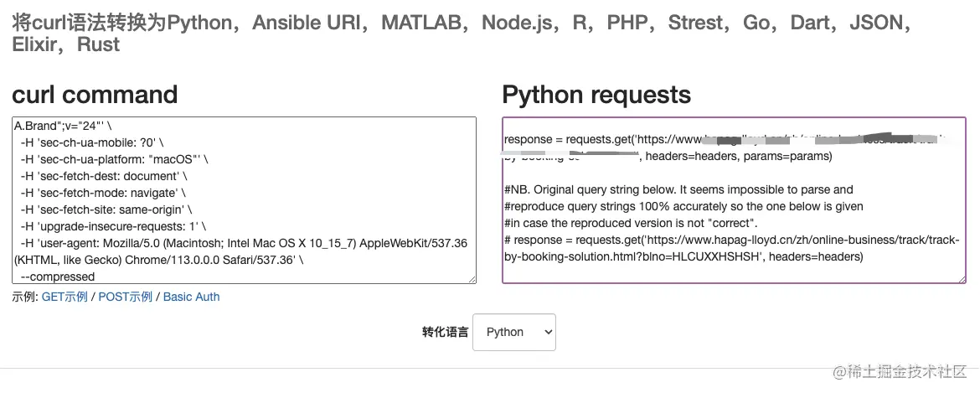
Task: Click the line "-H 'sec-fetch-dest: document'"
Action: (x=104, y=176)
